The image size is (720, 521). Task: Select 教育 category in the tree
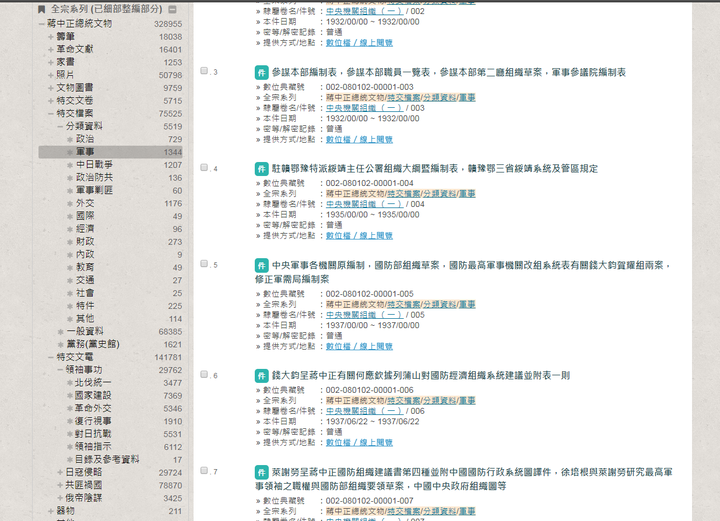tap(85, 267)
